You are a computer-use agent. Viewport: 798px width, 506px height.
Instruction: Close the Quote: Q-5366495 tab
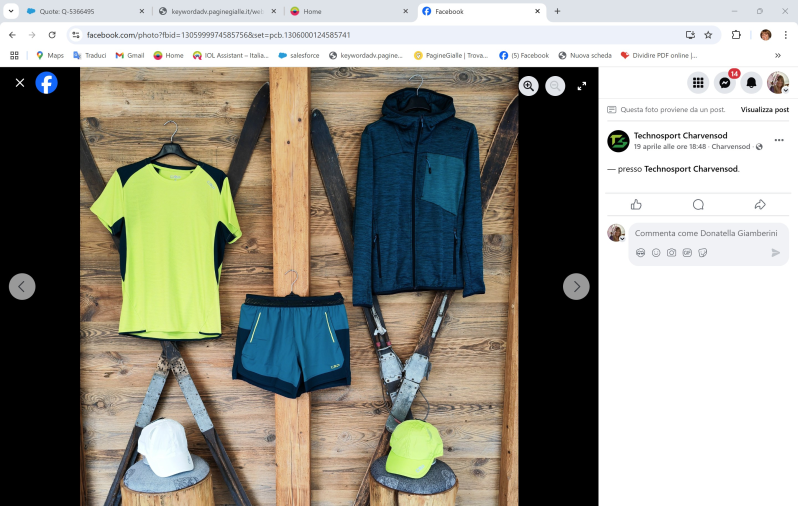142,11
